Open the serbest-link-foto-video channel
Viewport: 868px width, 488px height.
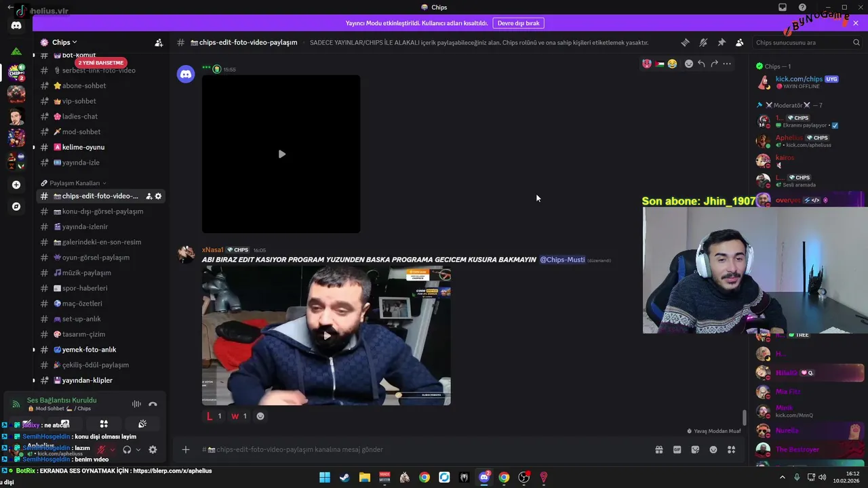99,70
